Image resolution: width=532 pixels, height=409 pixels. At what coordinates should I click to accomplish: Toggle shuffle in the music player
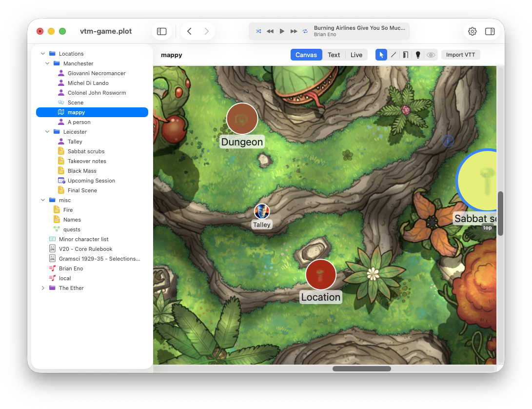pyautogui.click(x=258, y=31)
